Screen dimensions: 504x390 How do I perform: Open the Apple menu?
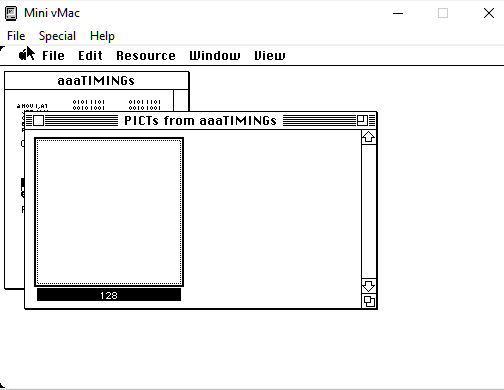(23, 55)
